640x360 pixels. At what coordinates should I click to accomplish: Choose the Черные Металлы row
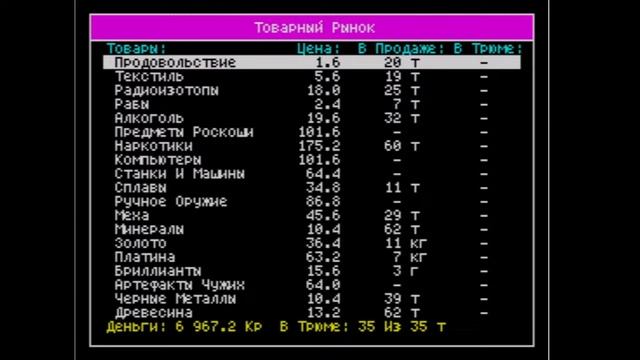312,298
